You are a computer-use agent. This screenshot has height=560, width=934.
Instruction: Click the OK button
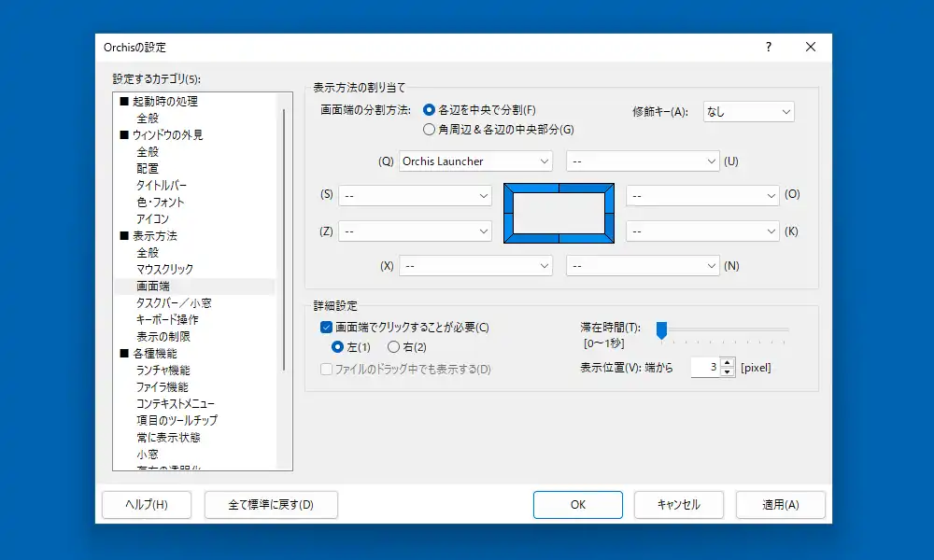click(578, 505)
